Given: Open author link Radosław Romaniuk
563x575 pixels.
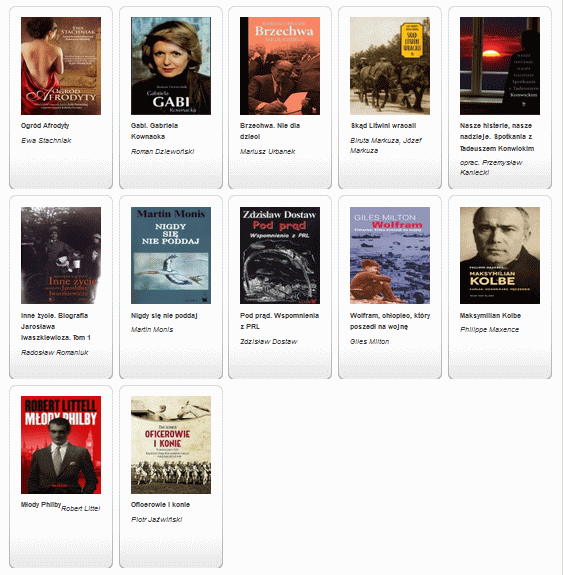Looking at the screenshot, I should 55,352.
